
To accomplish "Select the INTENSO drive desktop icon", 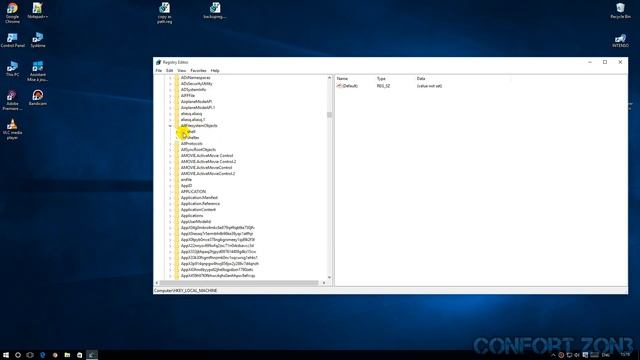I will click(x=620, y=40).
